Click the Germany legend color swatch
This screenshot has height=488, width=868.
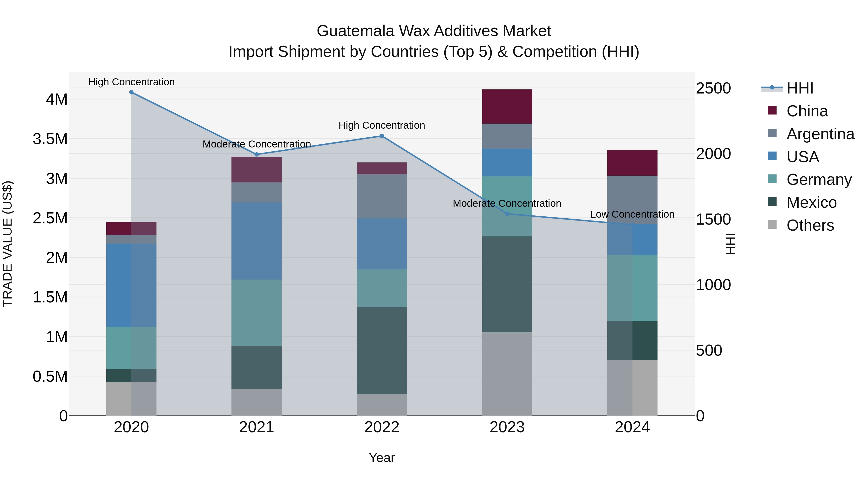pyautogui.click(x=772, y=179)
